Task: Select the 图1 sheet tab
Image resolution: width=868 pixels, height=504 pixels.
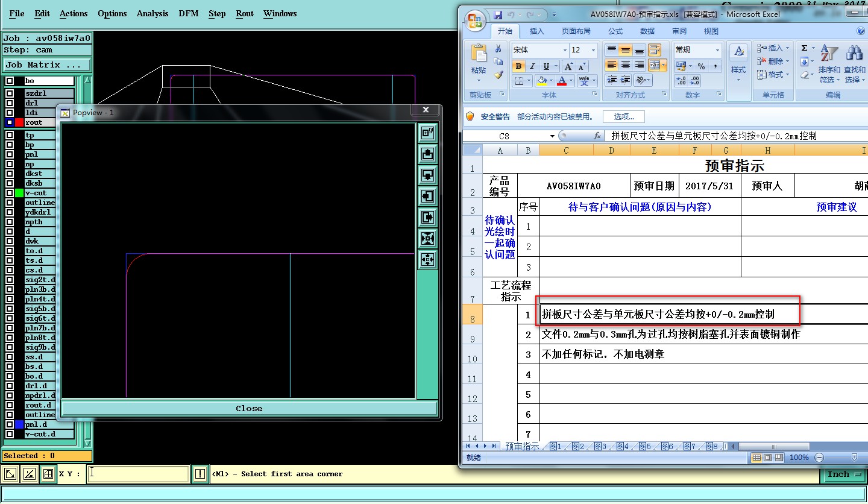Action: [x=555, y=447]
